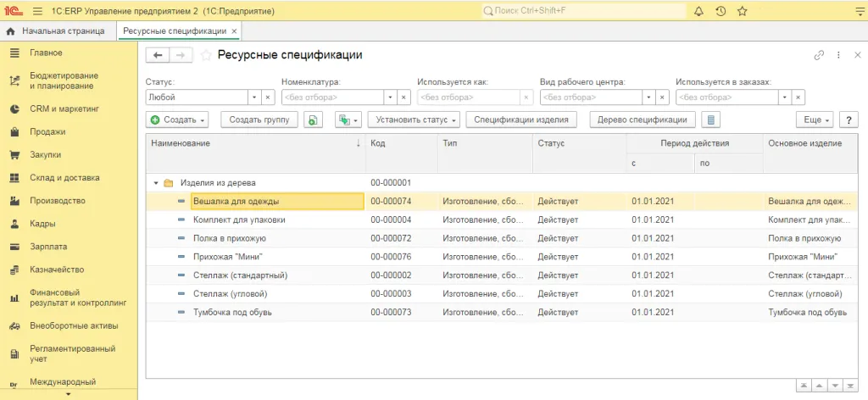Open favorites star in title bar
The height and width of the screenshot is (400, 868).
(x=743, y=11)
